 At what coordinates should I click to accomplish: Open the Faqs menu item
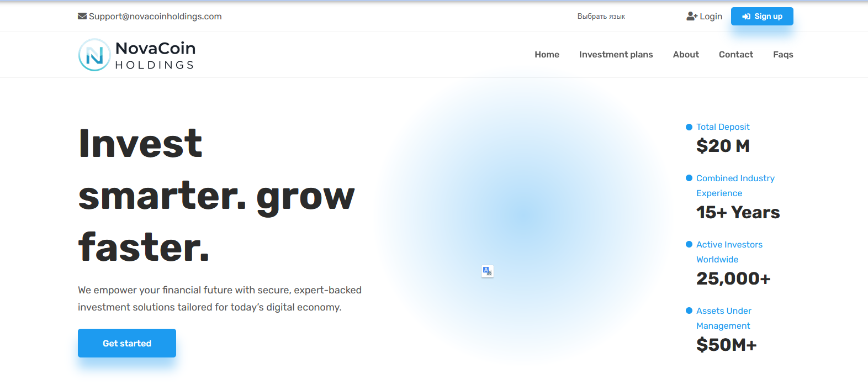click(783, 55)
